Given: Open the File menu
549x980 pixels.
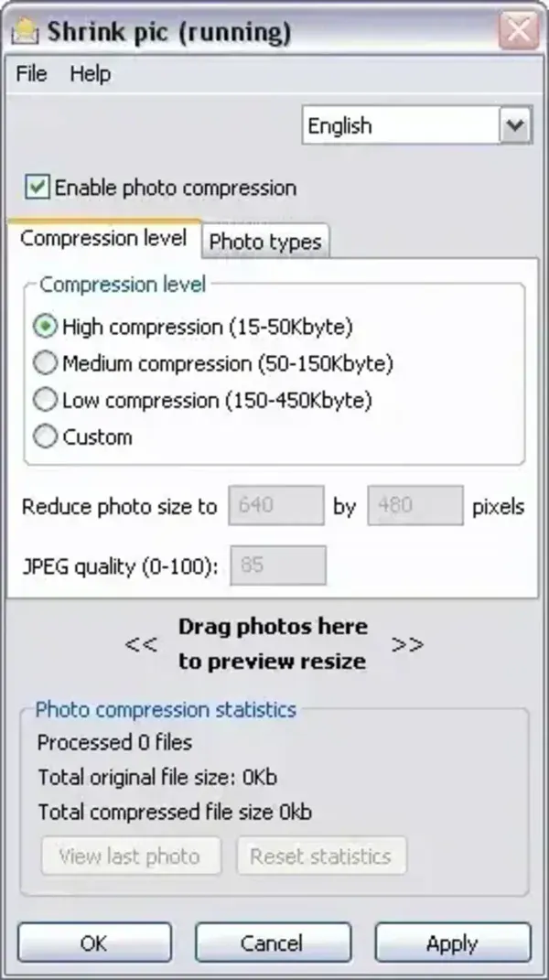Looking at the screenshot, I should click(x=30, y=73).
